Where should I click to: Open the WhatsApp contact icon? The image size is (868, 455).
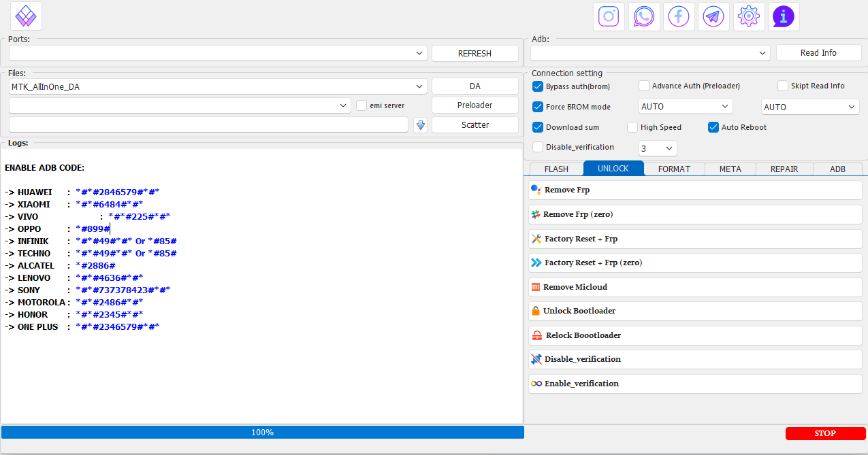point(644,16)
